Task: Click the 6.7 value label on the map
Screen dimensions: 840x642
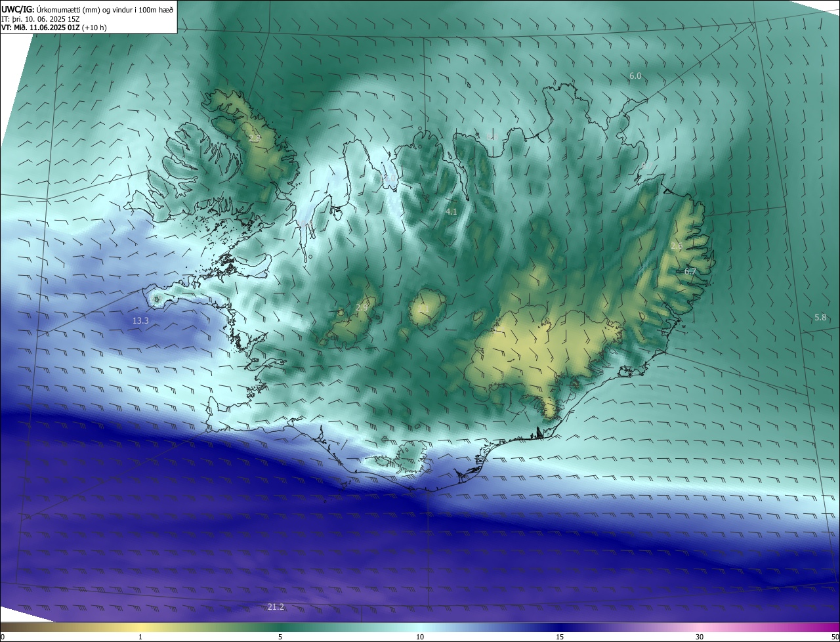Action: pos(690,271)
